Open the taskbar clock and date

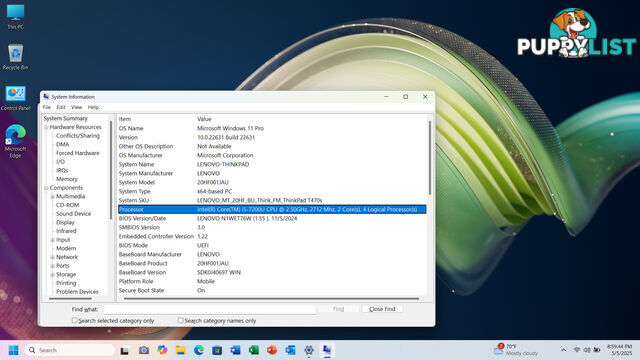(x=619, y=350)
